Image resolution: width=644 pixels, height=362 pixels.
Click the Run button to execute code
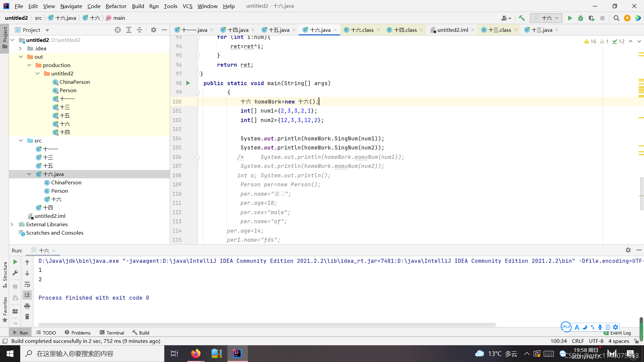(570, 18)
